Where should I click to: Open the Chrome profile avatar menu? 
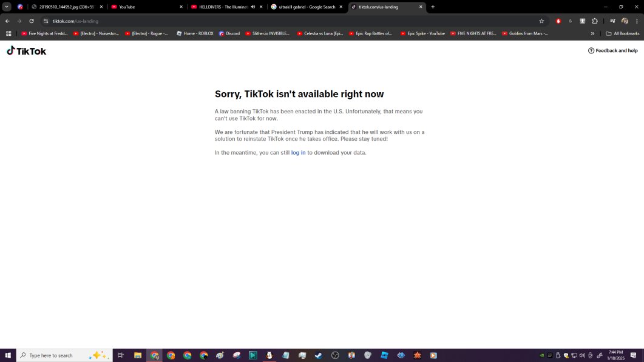[625, 21]
